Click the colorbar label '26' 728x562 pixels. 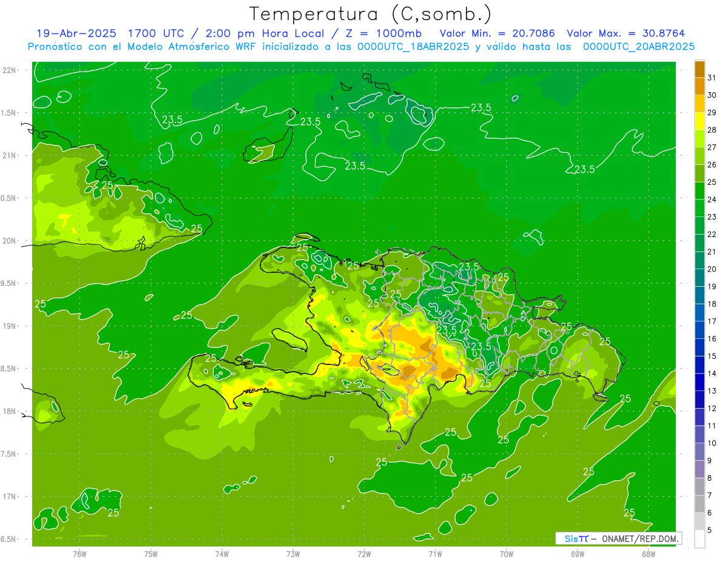click(x=712, y=165)
